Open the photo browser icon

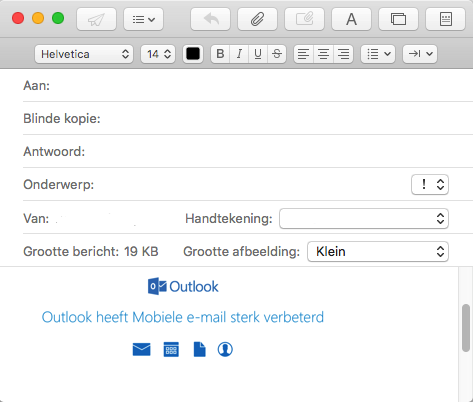(x=398, y=19)
